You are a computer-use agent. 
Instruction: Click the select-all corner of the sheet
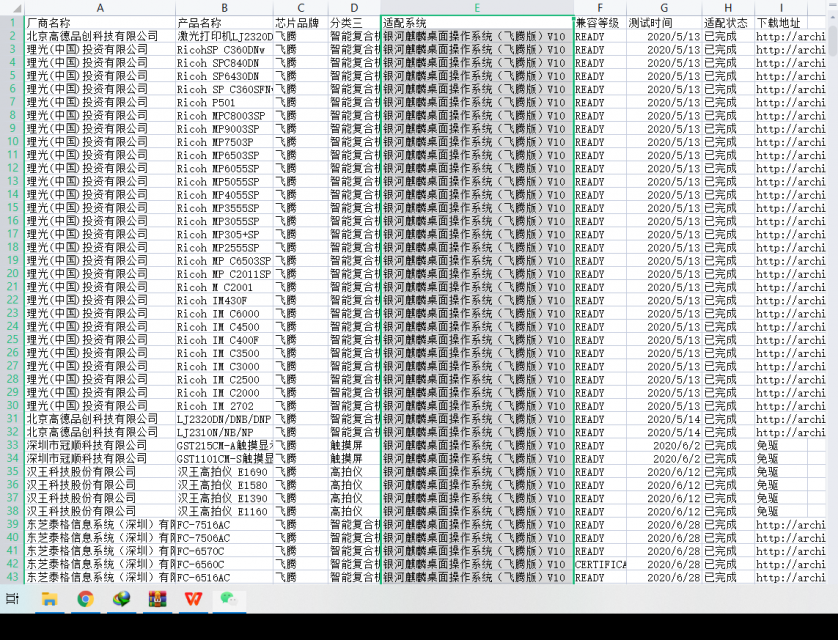(12, 8)
